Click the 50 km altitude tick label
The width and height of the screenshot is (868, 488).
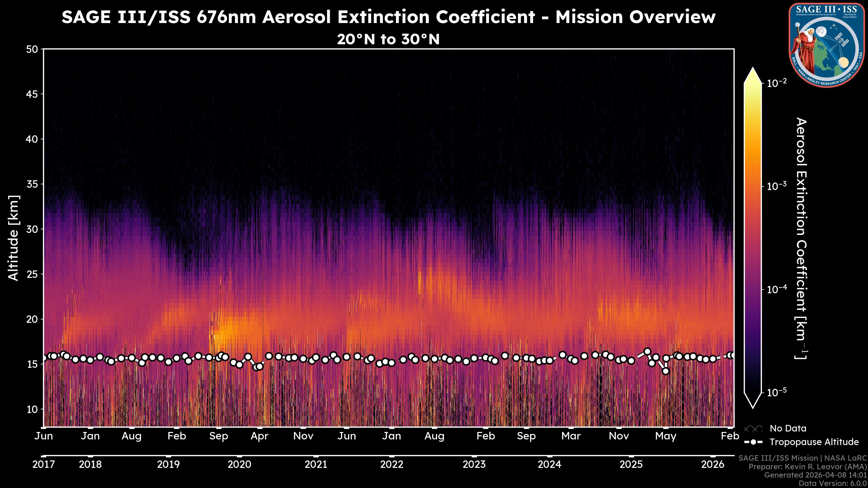[x=32, y=49]
